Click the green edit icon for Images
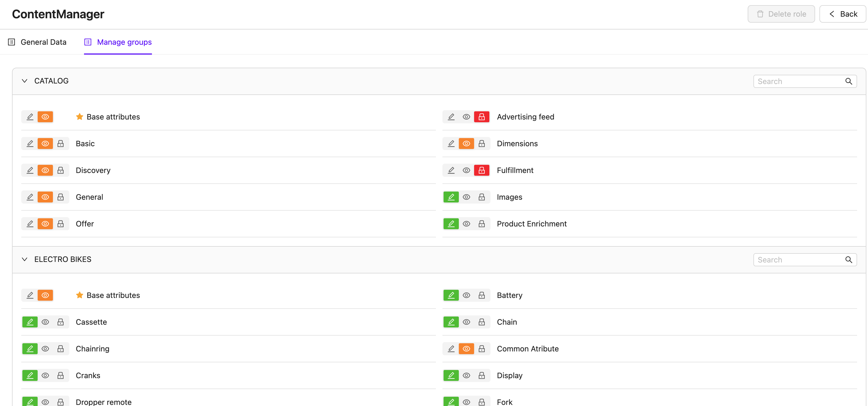The width and height of the screenshot is (868, 406). click(451, 197)
